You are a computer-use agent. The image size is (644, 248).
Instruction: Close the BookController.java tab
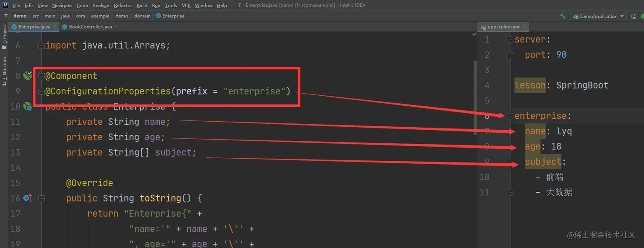[x=116, y=27]
